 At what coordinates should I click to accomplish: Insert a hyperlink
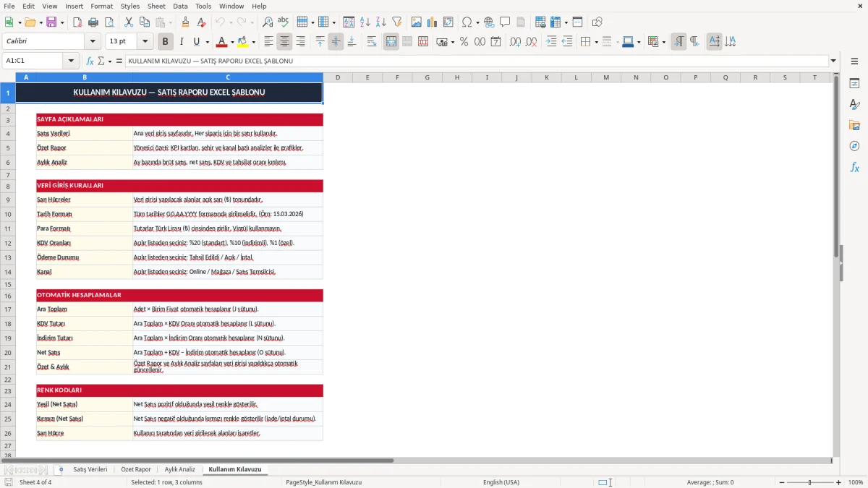coord(489,22)
